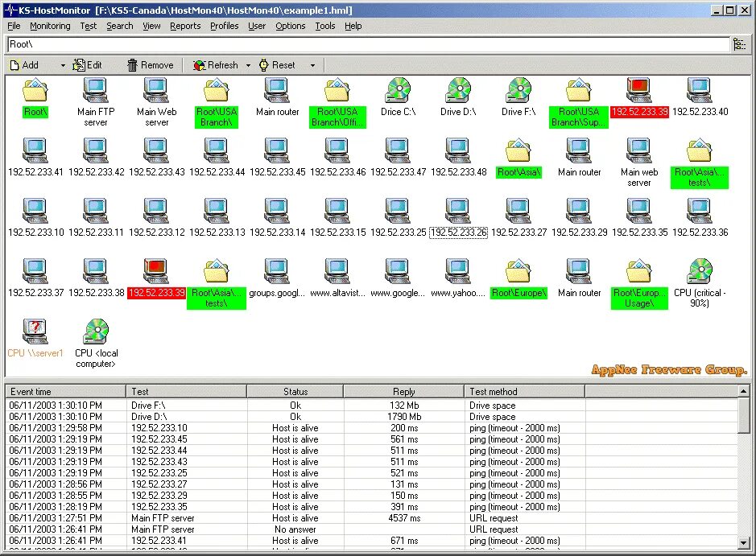Image resolution: width=756 pixels, height=556 pixels.
Task: Open the Search menu
Action: [x=120, y=26]
